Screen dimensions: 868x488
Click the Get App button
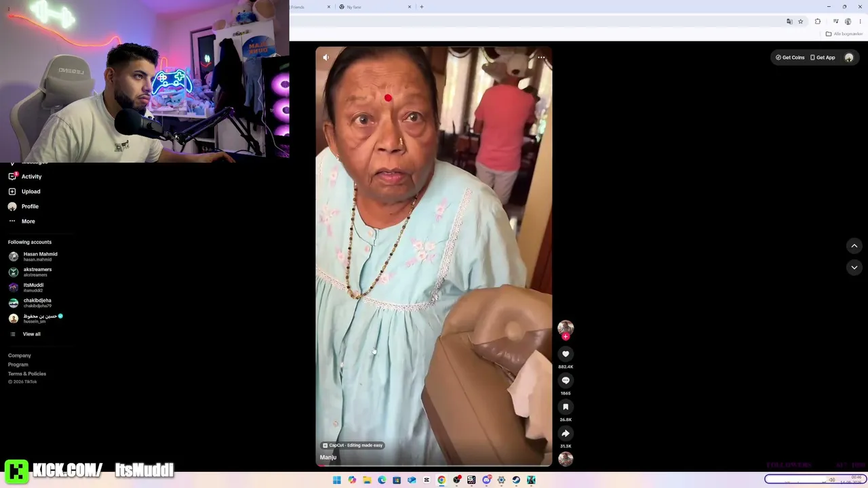click(823, 58)
